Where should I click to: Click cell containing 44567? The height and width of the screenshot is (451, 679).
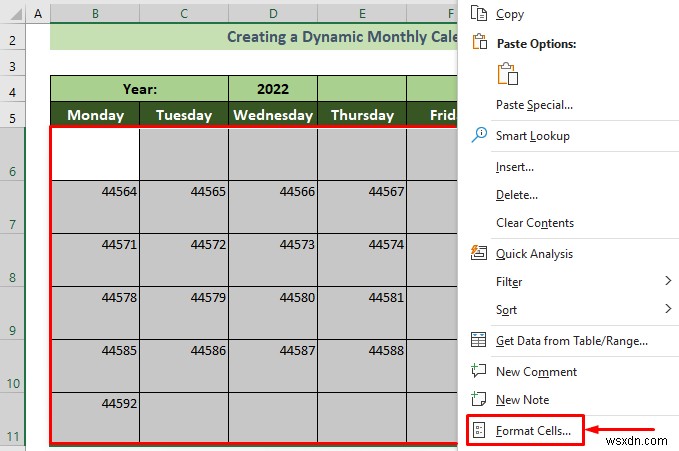pyautogui.click(x=362, y=207)
